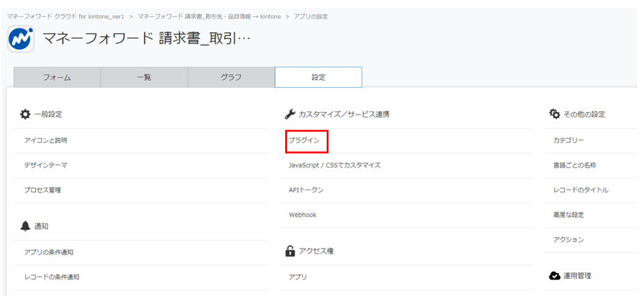
Task: Click the カスタマイズ／サービス連携 heading
Action: coord(344,115)
